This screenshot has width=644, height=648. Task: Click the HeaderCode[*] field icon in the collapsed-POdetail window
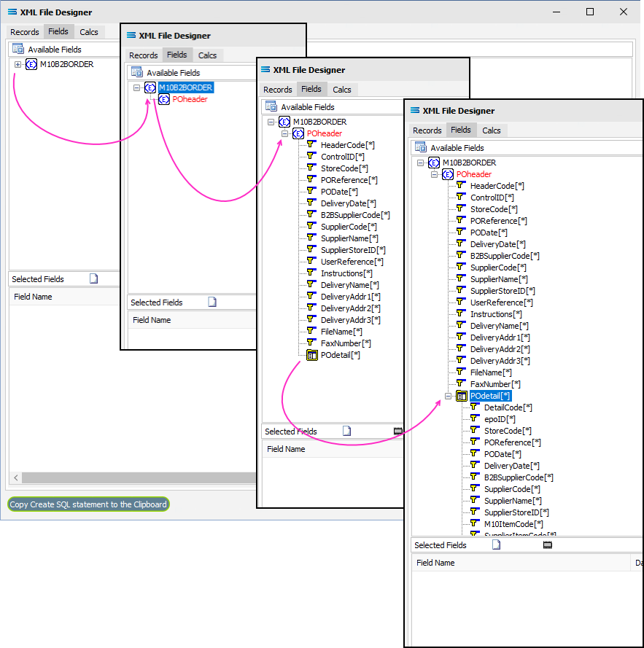tap(311, 144)
